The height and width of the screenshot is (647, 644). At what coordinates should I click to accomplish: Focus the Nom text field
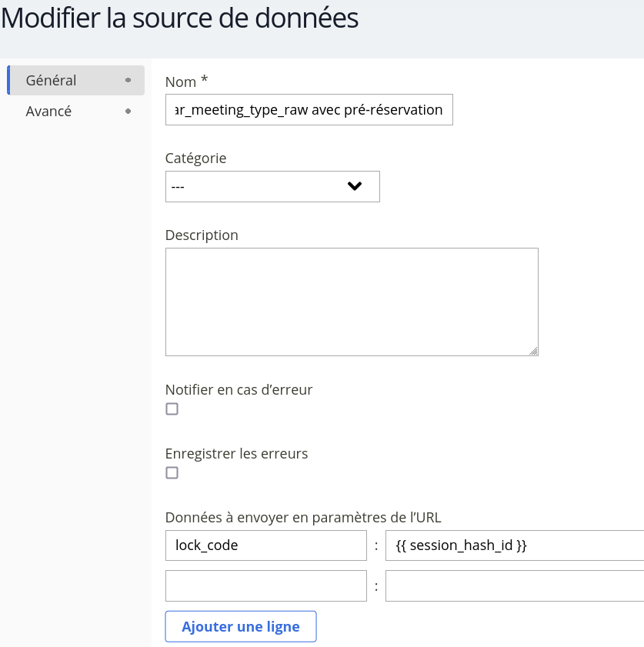click(309, 109)
